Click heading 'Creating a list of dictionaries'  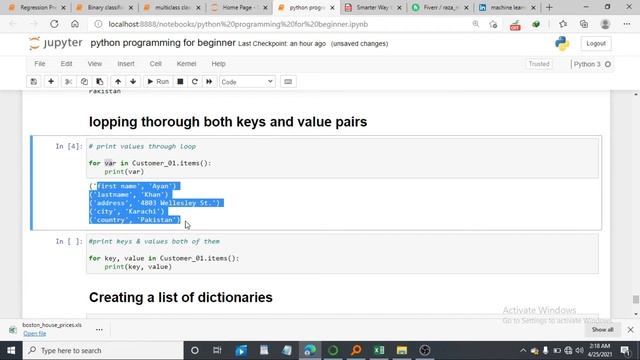pyautogui.click(x=181, y=297)
